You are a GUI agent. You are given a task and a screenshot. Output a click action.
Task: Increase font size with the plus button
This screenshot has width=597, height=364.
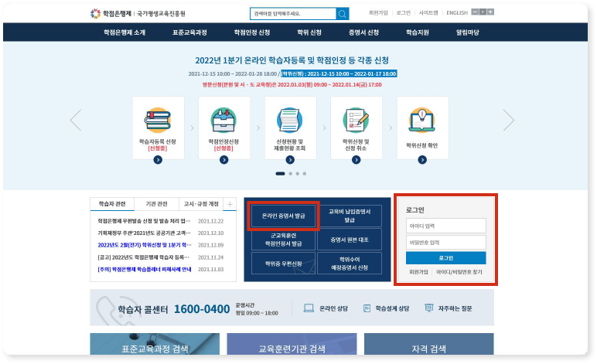click(x=490, y=12)
